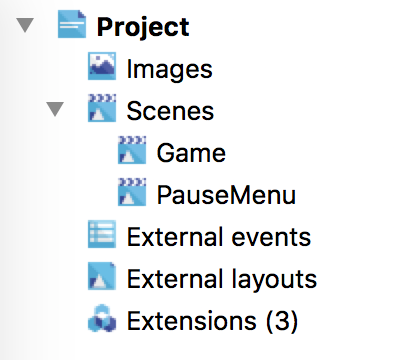The height and width of the screenshot is (360, 402).
Task: Select External layouts label
Action: point(222,279)
